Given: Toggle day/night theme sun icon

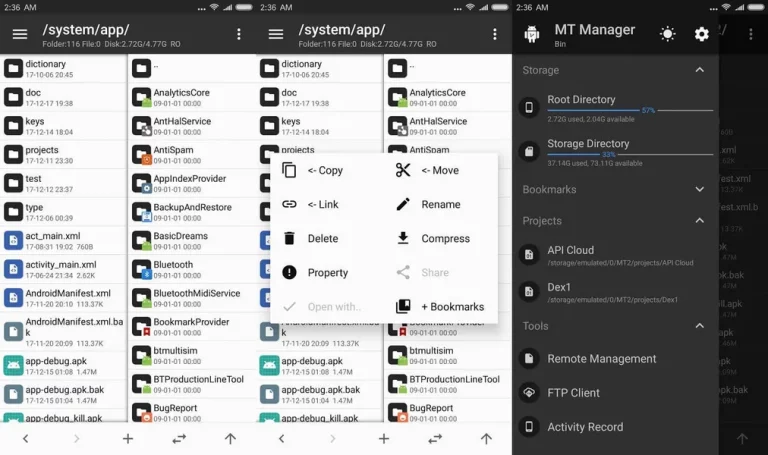Looking at the screenshot, I should point(667,34).
